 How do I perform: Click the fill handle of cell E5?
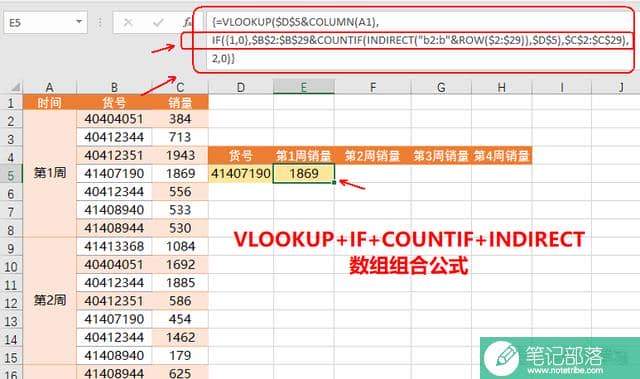point(334,183)
